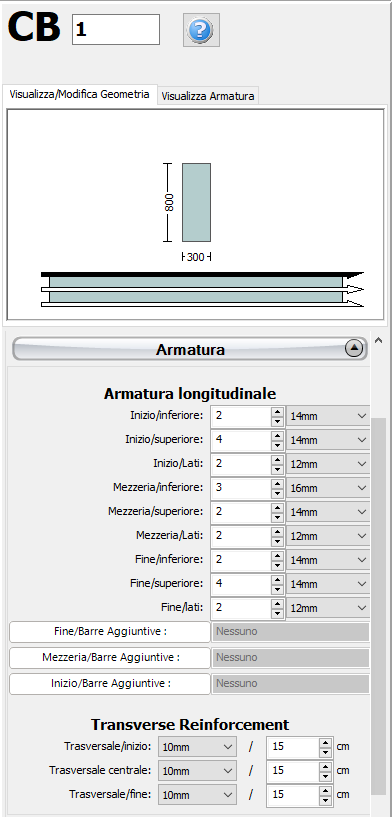392x817 pixels.
Task: Open Mezzeria/inferiore diameter dropdown showing 16mm
Action: (x=328, y=488)
